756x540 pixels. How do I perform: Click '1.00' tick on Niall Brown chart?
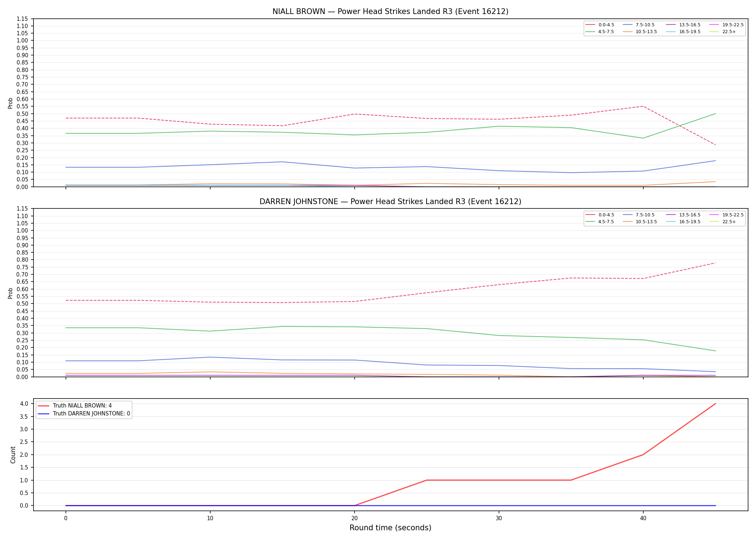(23, 41)
